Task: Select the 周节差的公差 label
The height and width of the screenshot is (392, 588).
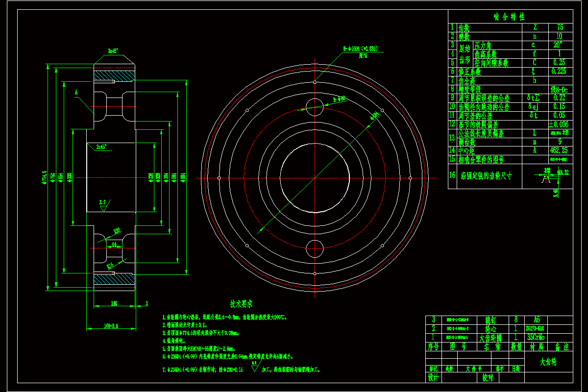Action: [x=475, y=116]
